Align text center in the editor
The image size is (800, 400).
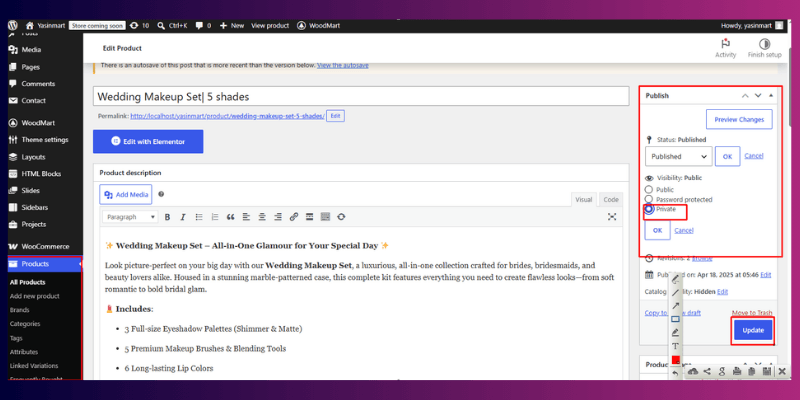pyautogui.click(x=262, y=217)
